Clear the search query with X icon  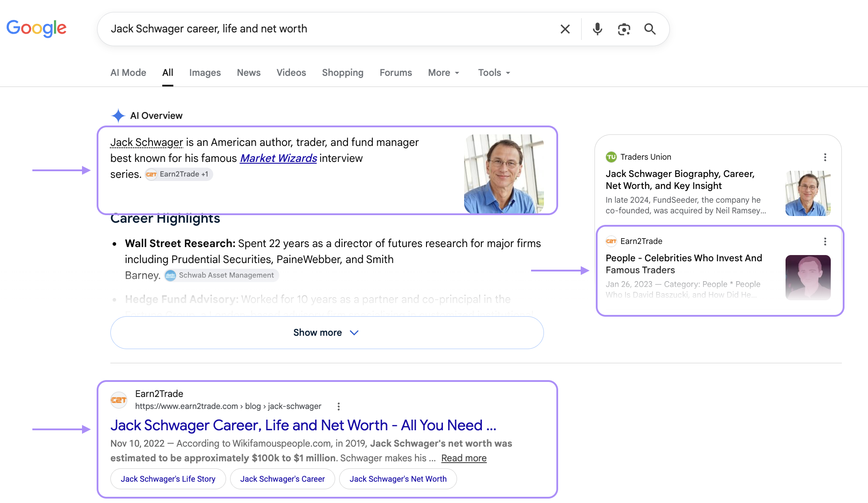pos(565,29)
